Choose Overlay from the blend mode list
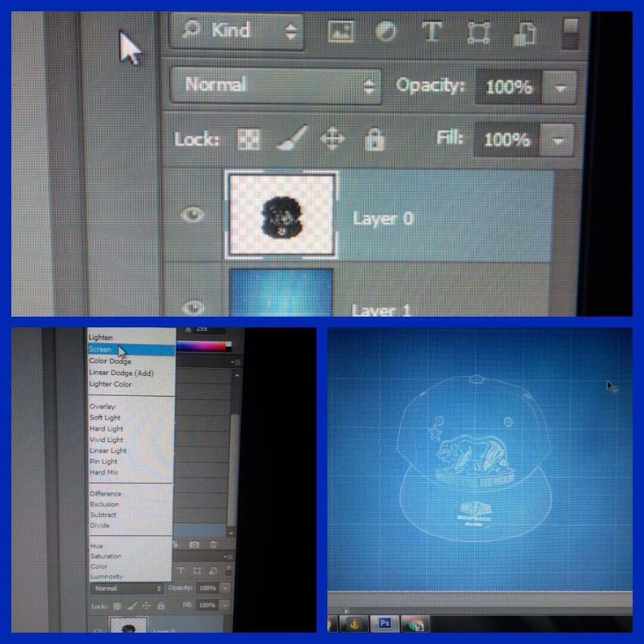Screen dimensions: 644x644 click(x=103, y=407)
